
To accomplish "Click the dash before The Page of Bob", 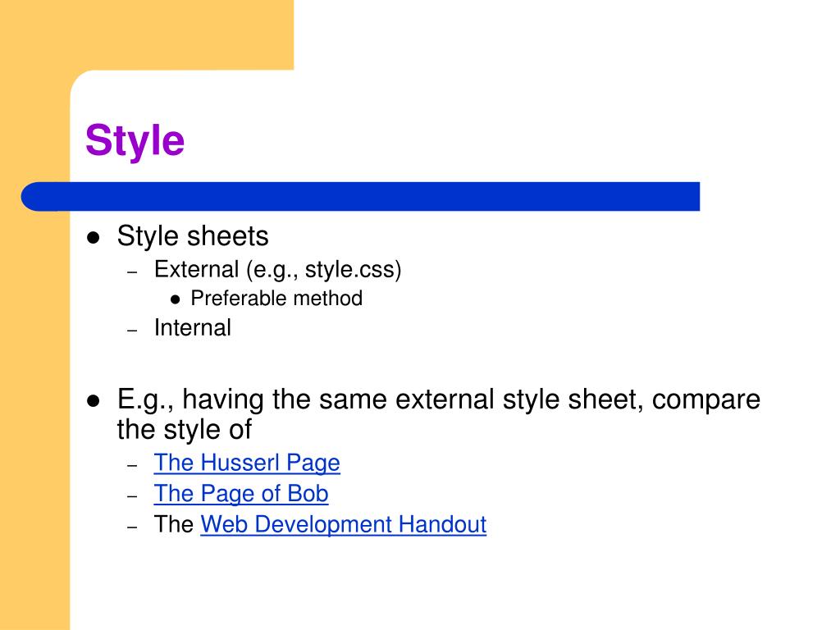I will (132, 496).
